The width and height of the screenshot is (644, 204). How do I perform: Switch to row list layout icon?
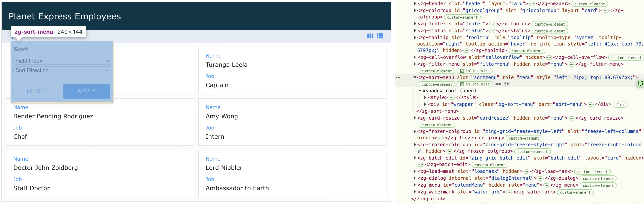(380, 36)
